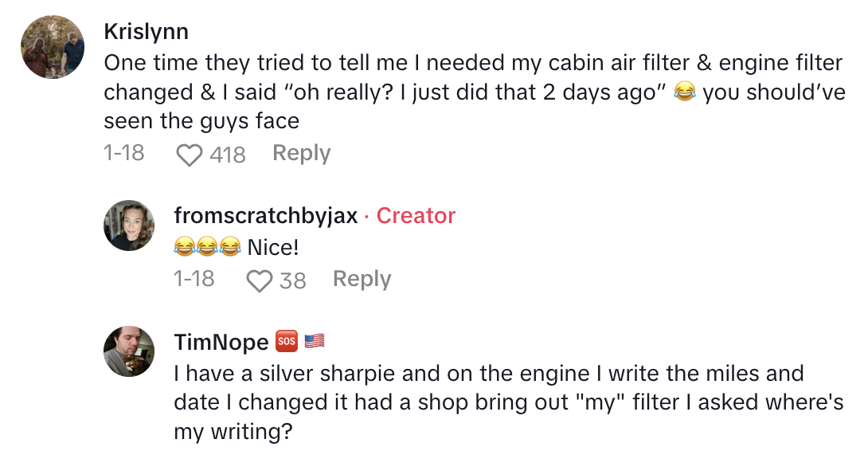Click the 1-18 date under "Nice!" reply
Image resolution: width=868 pixels, height=451 pixels.
tap(194, 279)
